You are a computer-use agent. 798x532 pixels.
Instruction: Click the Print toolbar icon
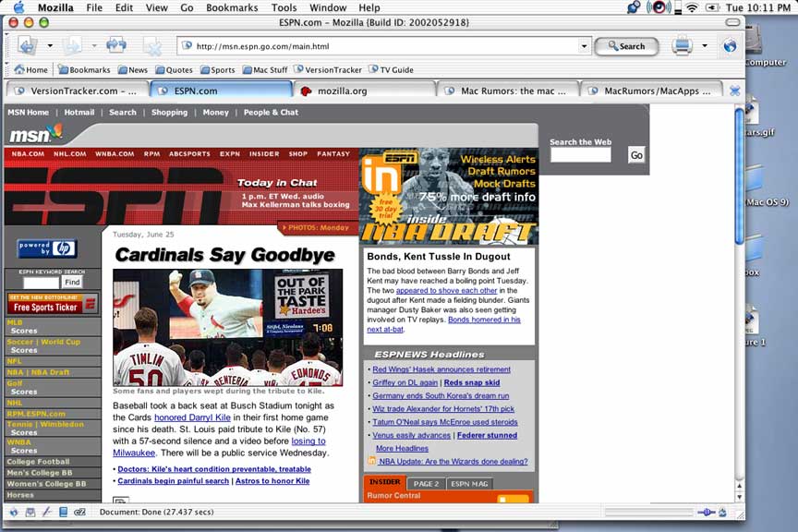pos(682,46)
